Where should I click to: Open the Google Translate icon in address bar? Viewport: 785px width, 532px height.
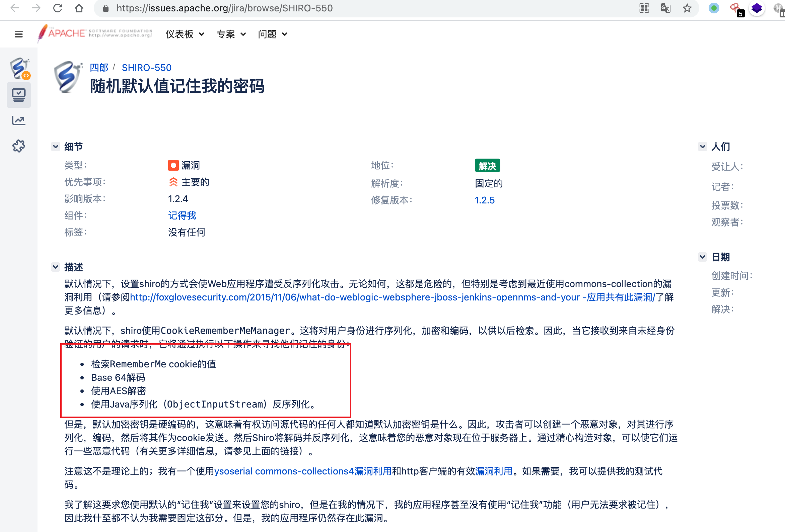(665, 8)
